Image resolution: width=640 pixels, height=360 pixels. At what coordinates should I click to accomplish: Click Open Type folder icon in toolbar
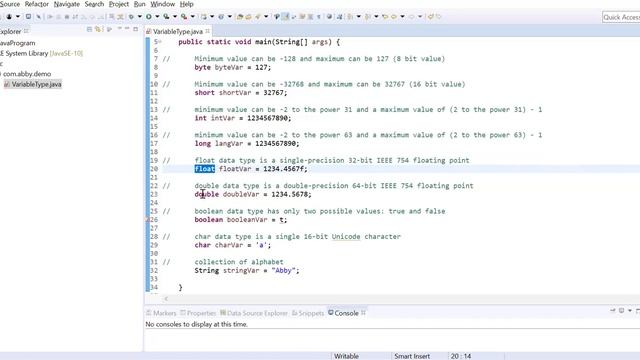click(x=240, y=17)
